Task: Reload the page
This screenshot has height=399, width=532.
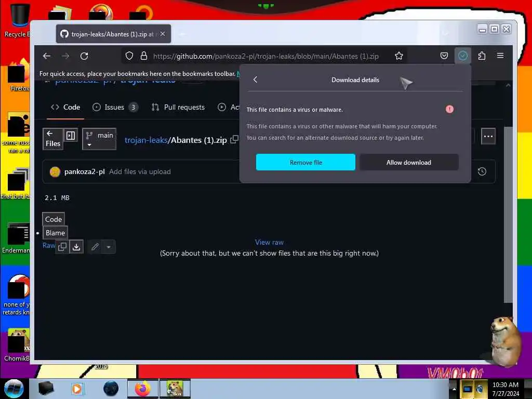Action: (x=84, y=56)
